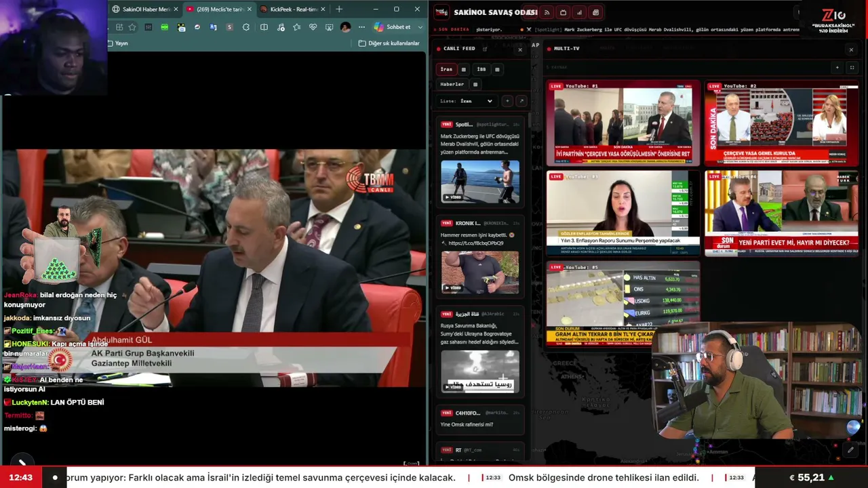Image resolution: width=868 pixels, height=488 pixels.
Task: Play the Al Jazeera Arabic feed video
Action: pyautogui.click(x=480, y=371)
